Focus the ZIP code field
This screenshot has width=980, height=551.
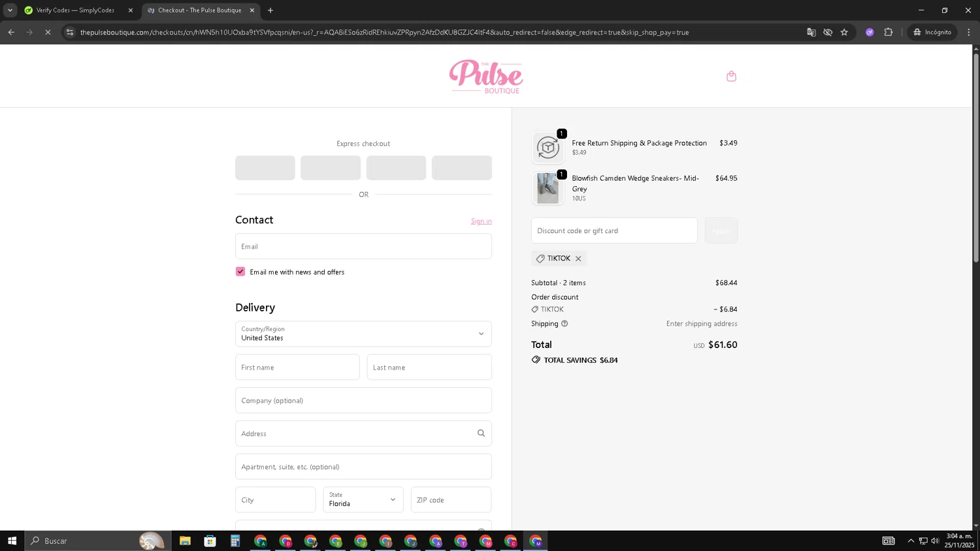pyautogui.click(x=451, y=500)
